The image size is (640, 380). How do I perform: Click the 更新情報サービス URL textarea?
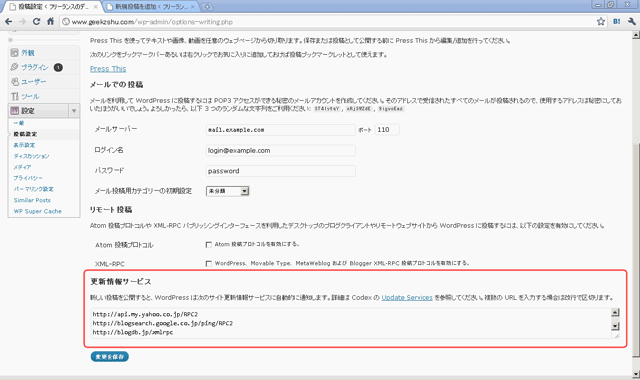[355, 323]
